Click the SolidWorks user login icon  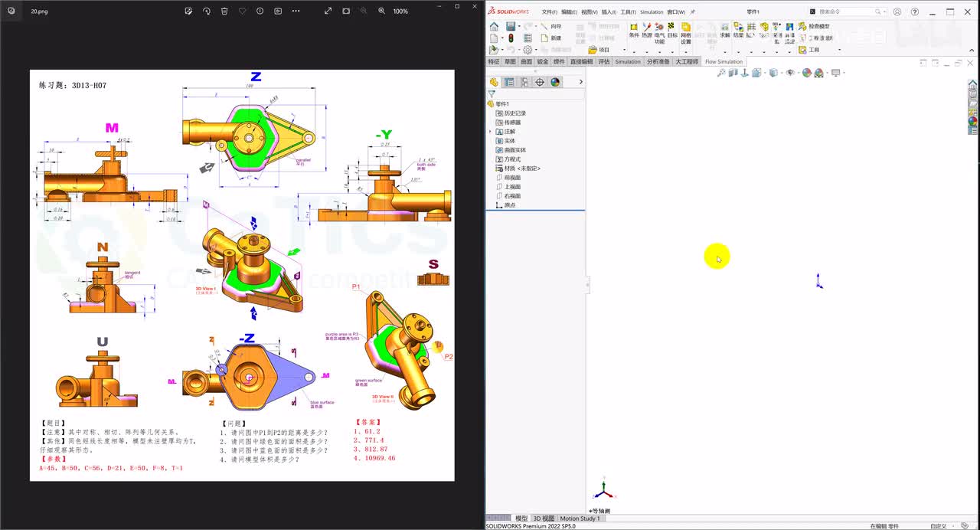(897, 12)
